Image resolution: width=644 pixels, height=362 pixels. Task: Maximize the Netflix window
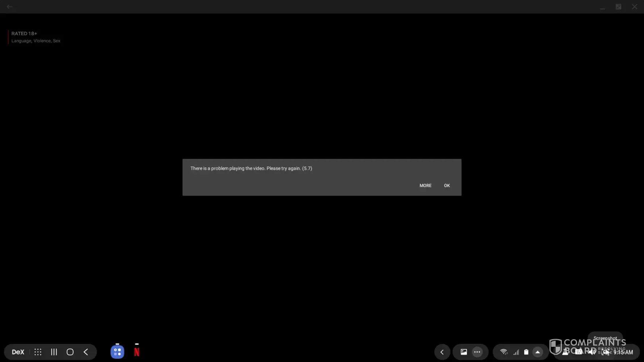click(619, 7)
